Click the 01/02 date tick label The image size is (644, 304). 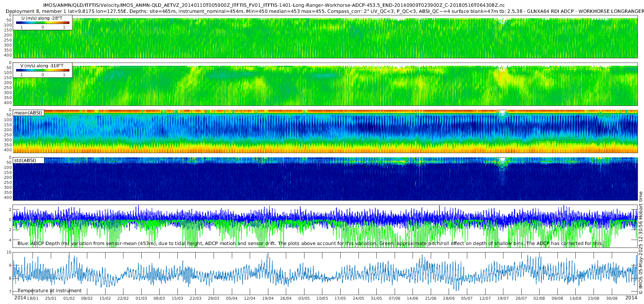tap(69, 298)
